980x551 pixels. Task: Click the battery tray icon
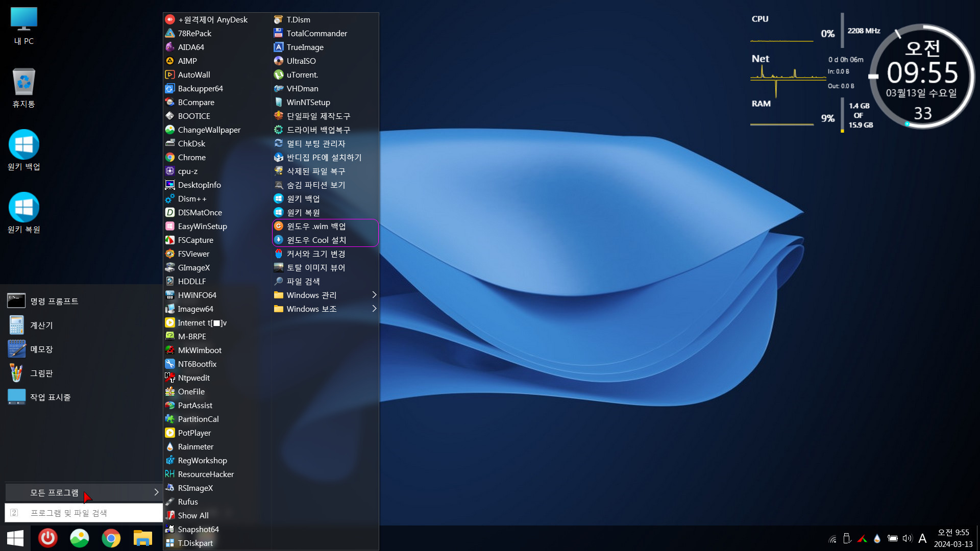pos(892,538)
